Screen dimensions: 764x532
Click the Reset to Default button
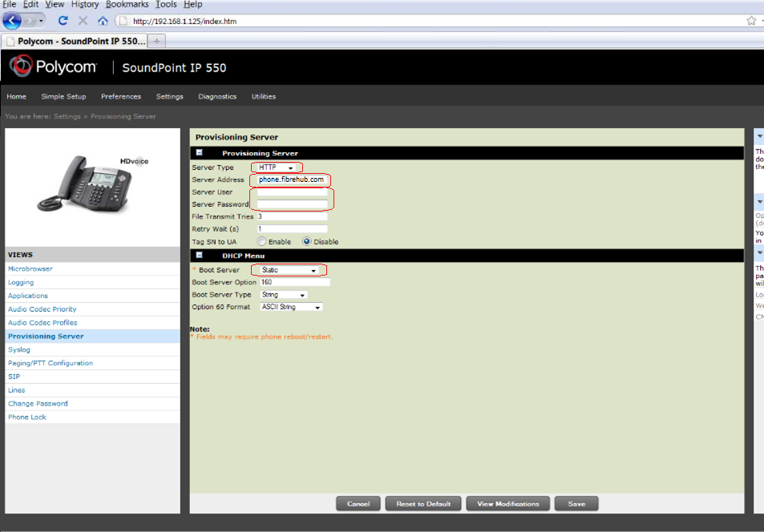pyautogui.click(x=423, y=504)
